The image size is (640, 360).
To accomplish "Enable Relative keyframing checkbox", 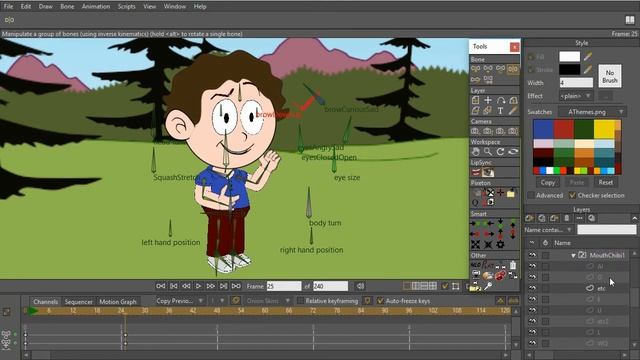I will 300,301.
